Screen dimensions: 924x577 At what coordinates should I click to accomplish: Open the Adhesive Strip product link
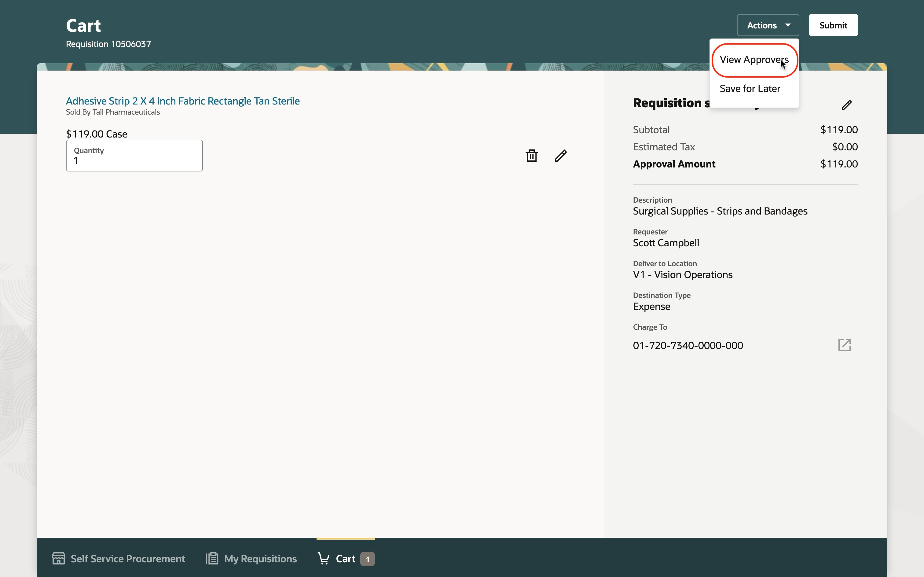183,101
